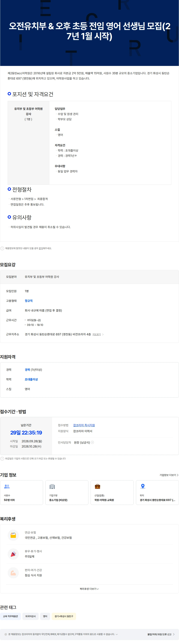Click the 점심 식사 지원 benefit text

tap(33, 575)
